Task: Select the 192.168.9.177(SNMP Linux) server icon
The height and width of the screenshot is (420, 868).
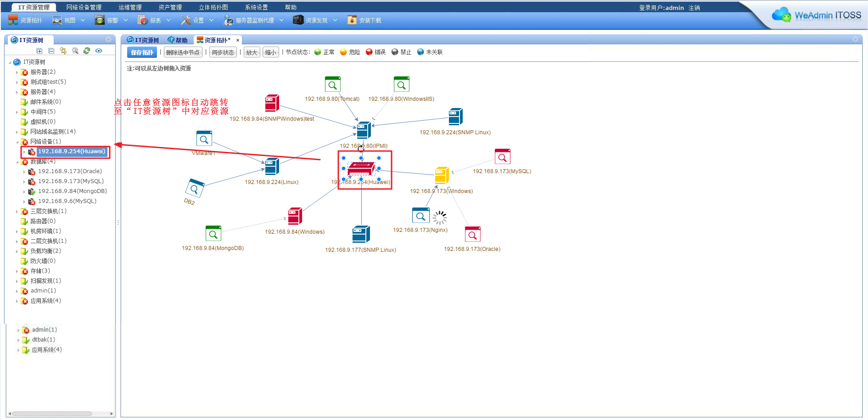Action: point(361,234)
